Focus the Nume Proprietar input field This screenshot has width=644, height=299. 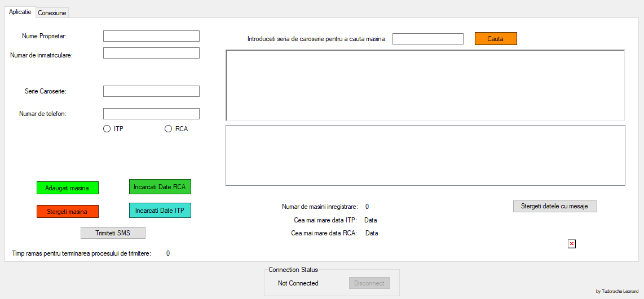click(x=151, y=36)
